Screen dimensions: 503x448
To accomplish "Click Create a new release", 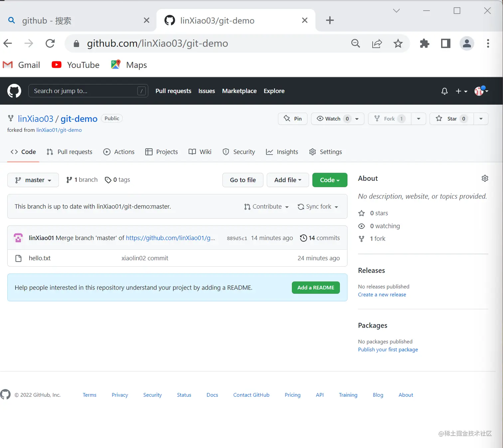I will (382, 295).
